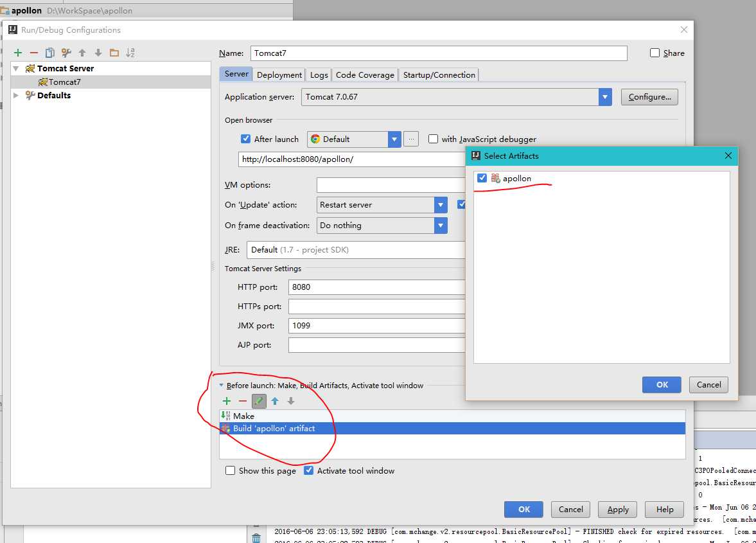
Task: Select Build 'apollon' artifact task
Action: coord(452,428)
